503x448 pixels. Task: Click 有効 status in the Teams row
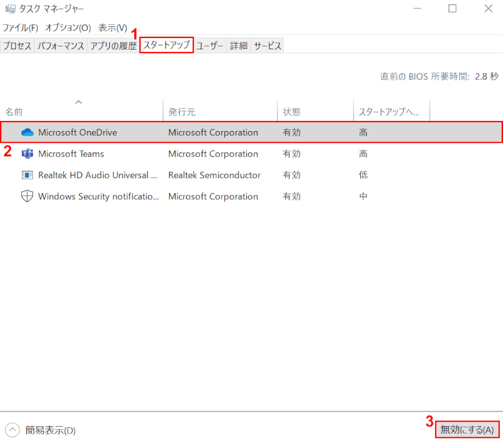292,153
